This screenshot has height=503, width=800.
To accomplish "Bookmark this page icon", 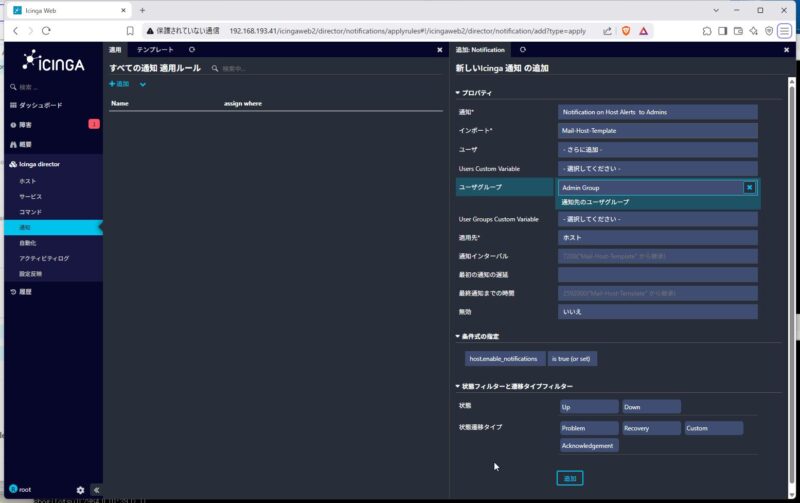I will point(130,31).
